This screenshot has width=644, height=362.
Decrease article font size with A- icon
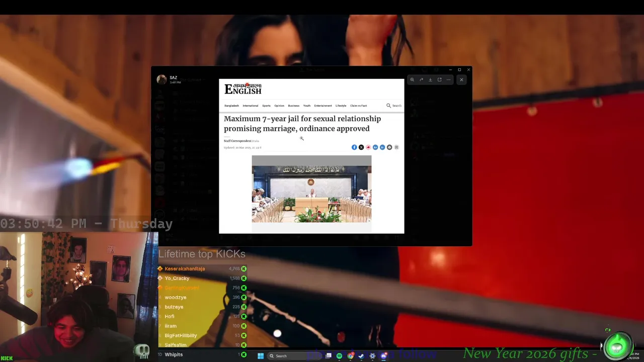coord(382,147)
